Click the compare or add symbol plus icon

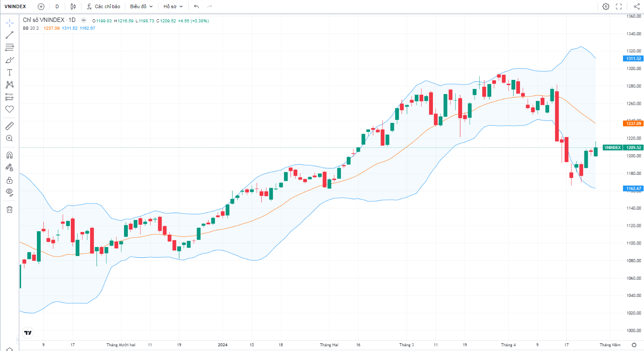coord(41,6)
